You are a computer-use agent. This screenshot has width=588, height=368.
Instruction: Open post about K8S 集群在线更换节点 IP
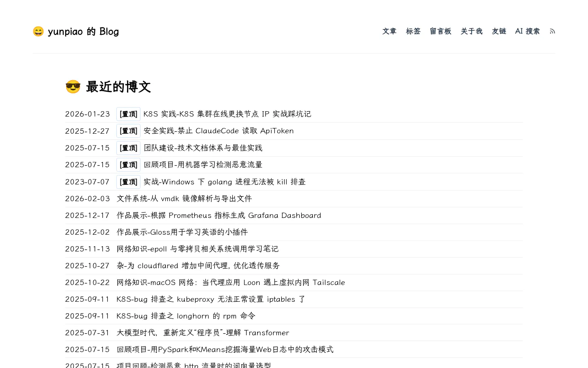227,114
